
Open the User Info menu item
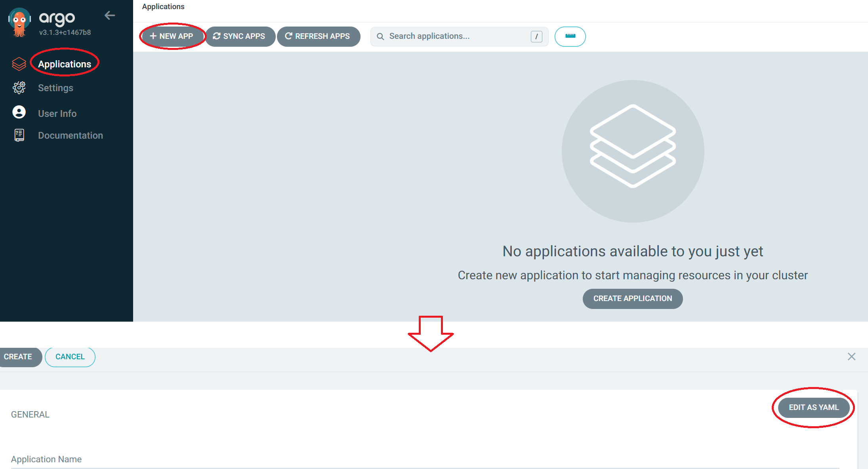click(57, 114)
